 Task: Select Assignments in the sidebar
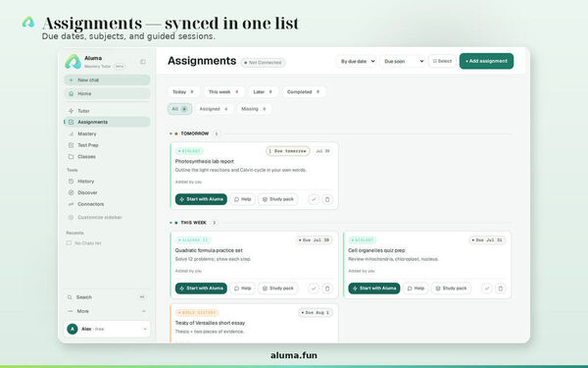pos(107,122)
